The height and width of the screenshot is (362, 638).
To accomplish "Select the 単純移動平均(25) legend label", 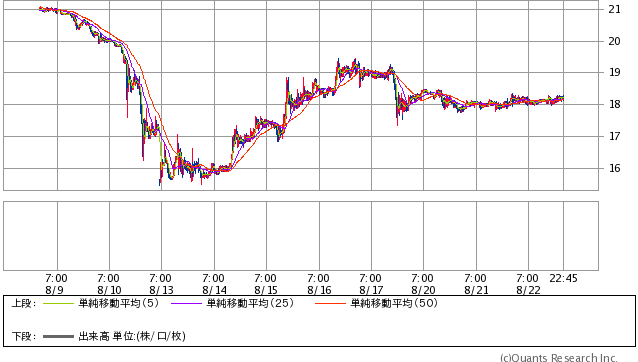I will (250, 303).
